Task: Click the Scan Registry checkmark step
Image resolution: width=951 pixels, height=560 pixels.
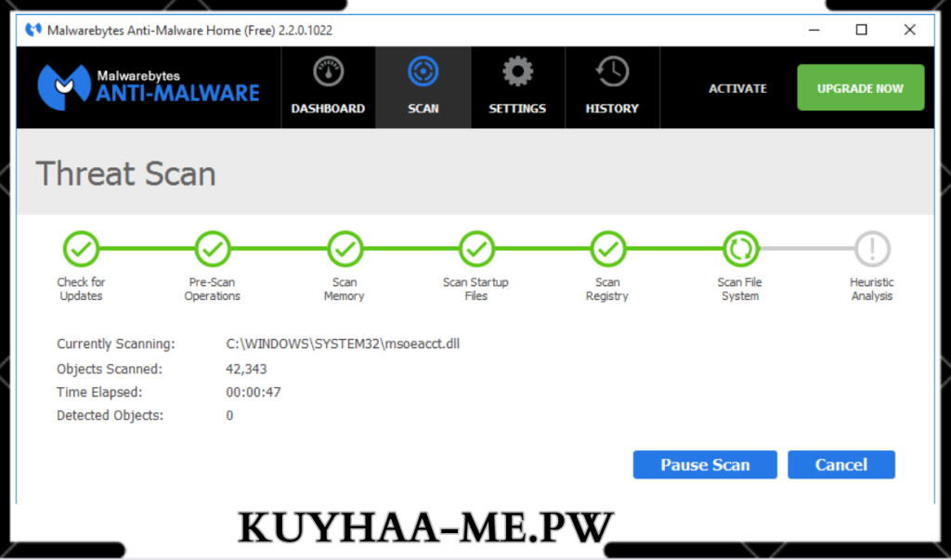Action: [607, 249]
